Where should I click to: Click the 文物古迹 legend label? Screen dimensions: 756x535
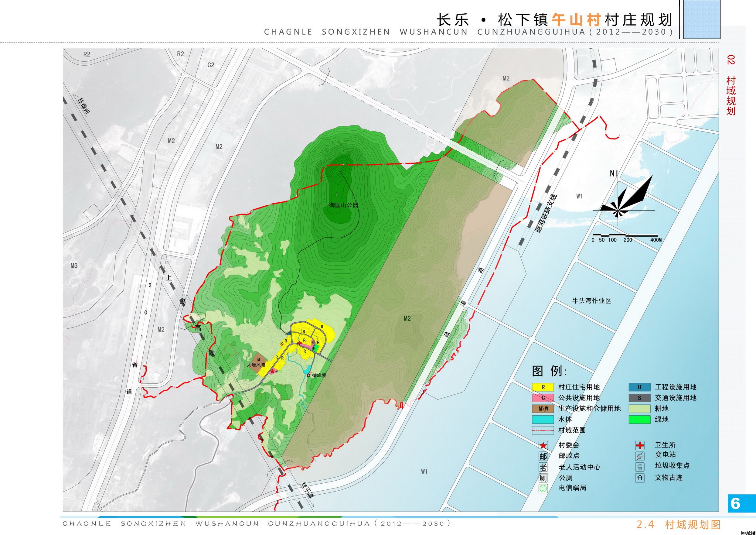click(669, 478)
